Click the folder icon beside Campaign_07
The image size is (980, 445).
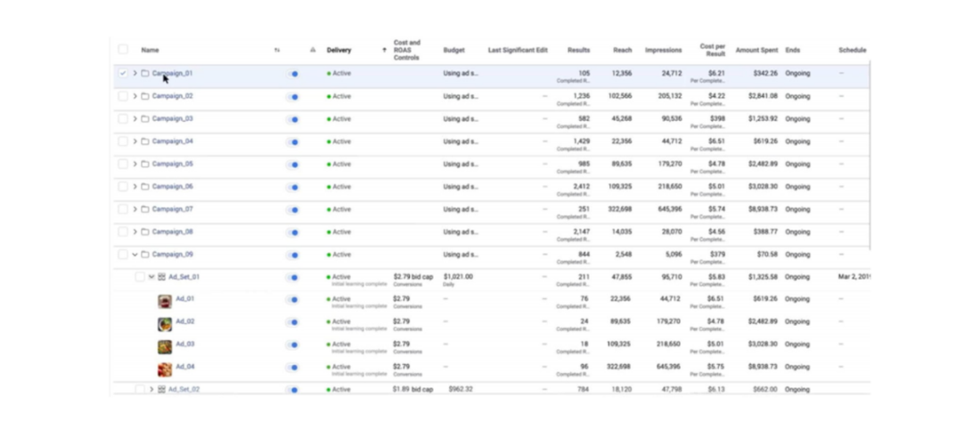pyautogui.click(x=145, y=209)
